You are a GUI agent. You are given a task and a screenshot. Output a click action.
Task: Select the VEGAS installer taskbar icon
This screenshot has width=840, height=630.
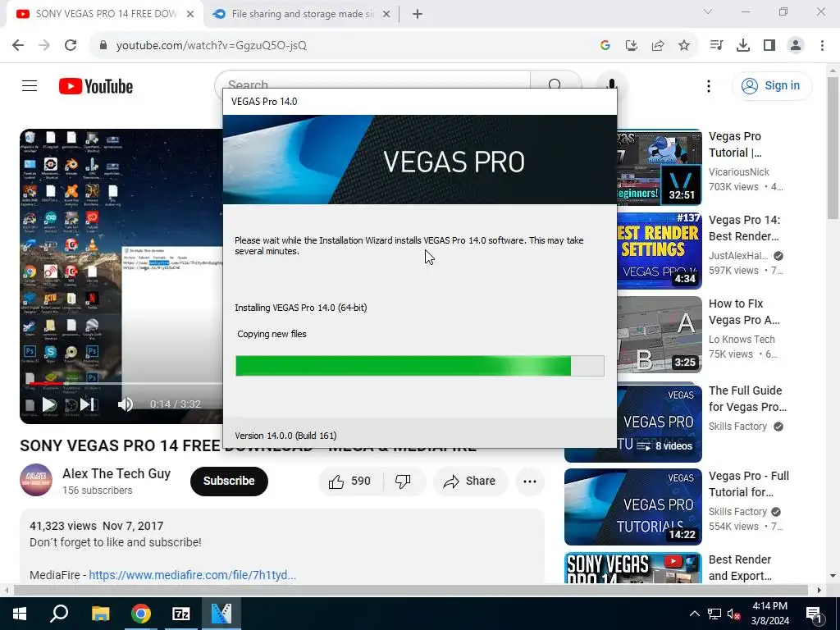click(x=221, y=614)
